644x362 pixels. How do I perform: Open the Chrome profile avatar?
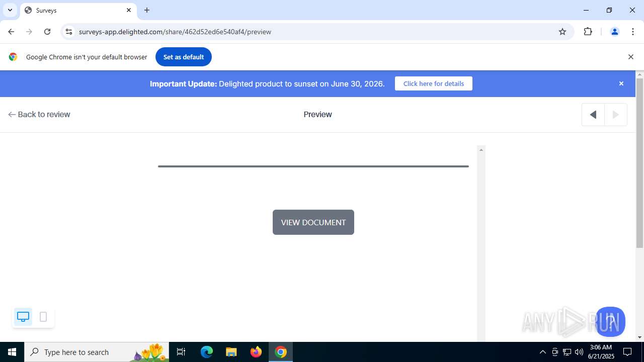click(x=614, y=32)
